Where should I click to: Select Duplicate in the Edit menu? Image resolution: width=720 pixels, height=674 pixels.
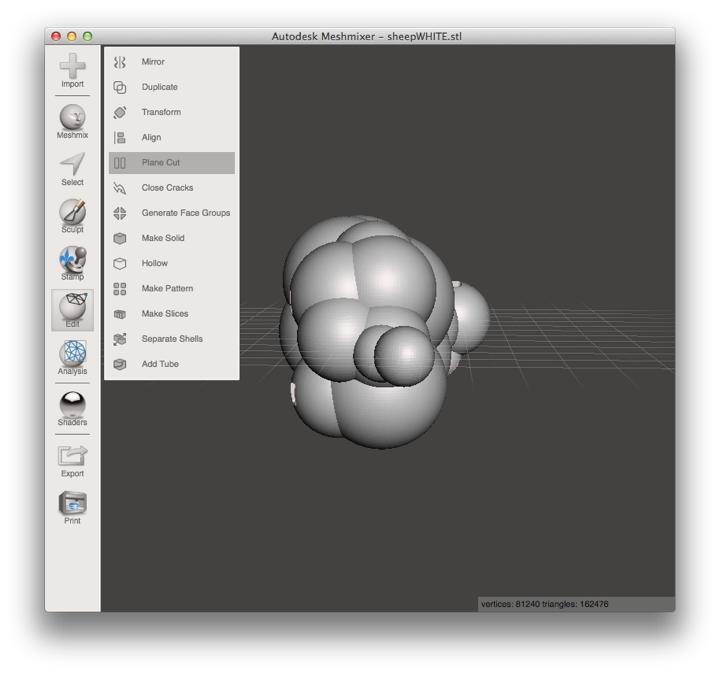(x=159, y=87)
